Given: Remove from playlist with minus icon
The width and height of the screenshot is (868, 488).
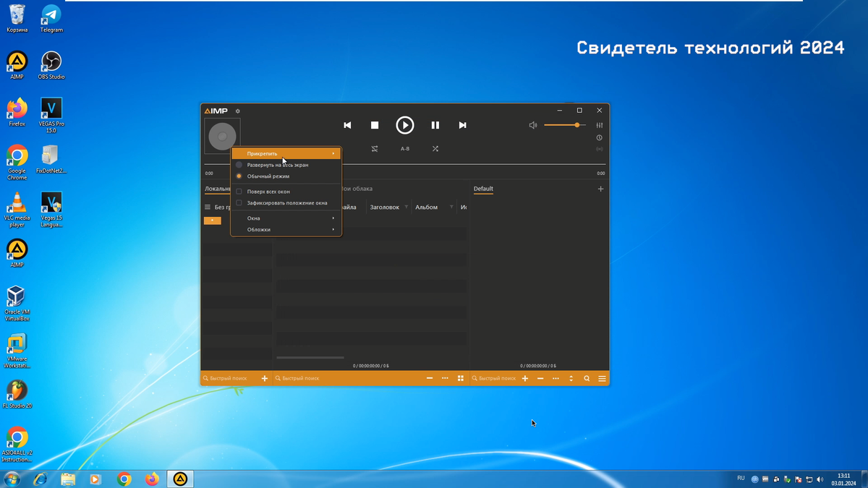Looking at the screenshot, I should pyautogui.click(x=540, y=378).
